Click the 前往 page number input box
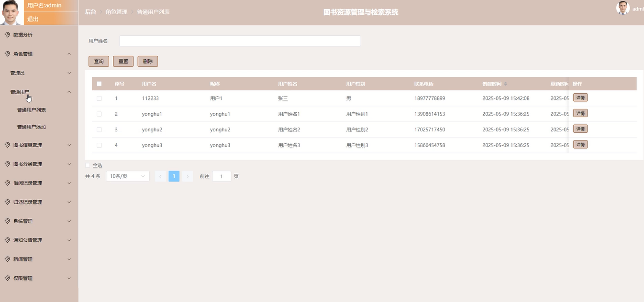 (222, 176)
